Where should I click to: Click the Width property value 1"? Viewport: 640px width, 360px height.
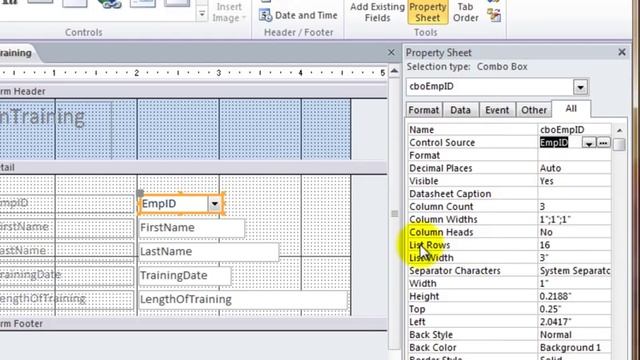coord(574,283)
